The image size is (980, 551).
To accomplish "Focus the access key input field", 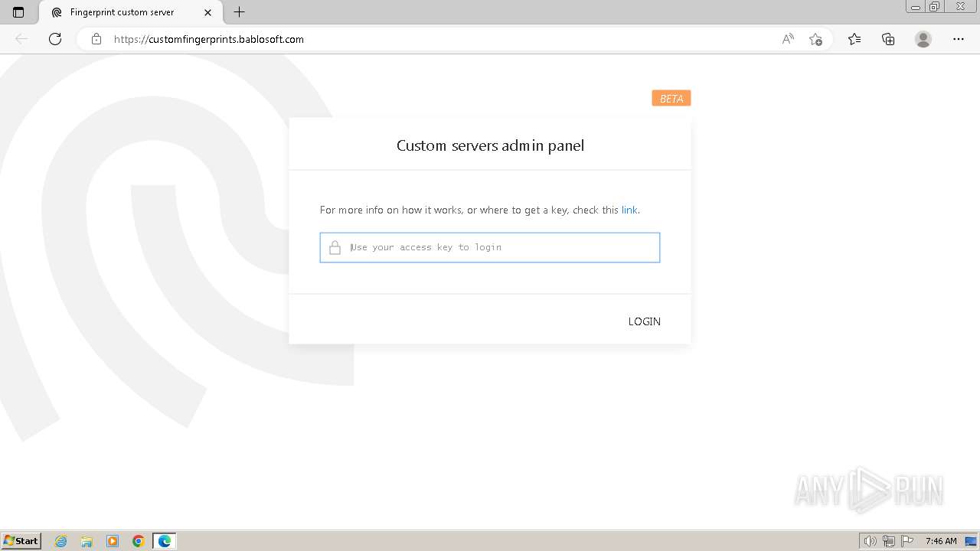I will coord(490,247).
